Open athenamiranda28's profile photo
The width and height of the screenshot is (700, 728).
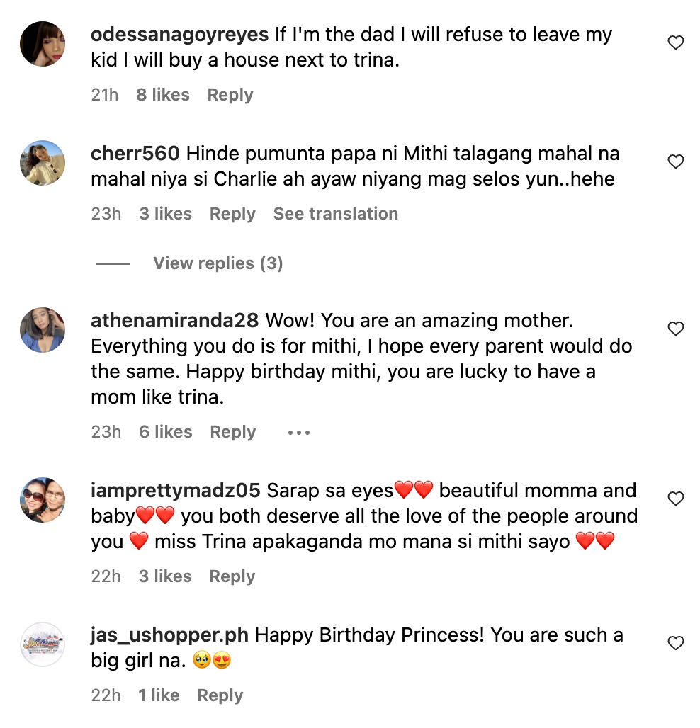pos(43,330)
